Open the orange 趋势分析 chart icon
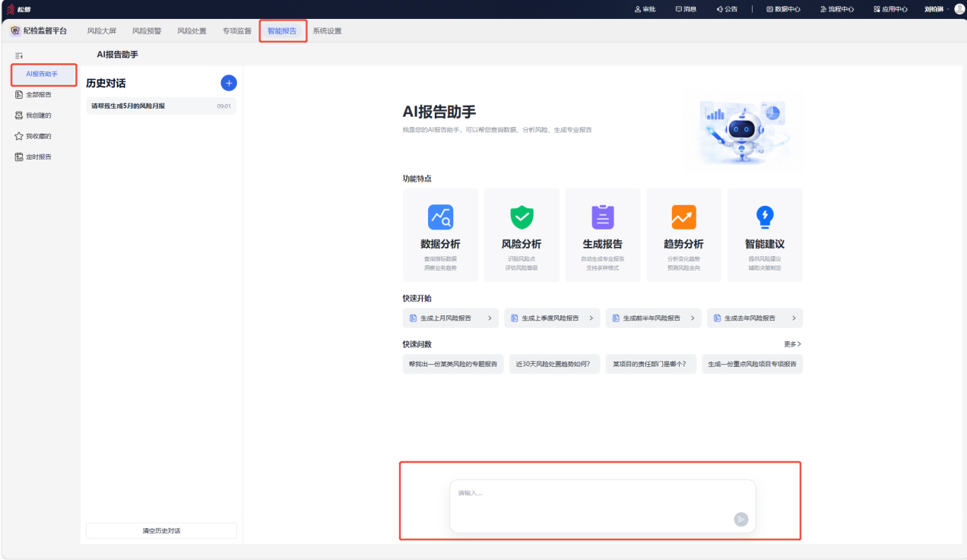 point(683,217)
